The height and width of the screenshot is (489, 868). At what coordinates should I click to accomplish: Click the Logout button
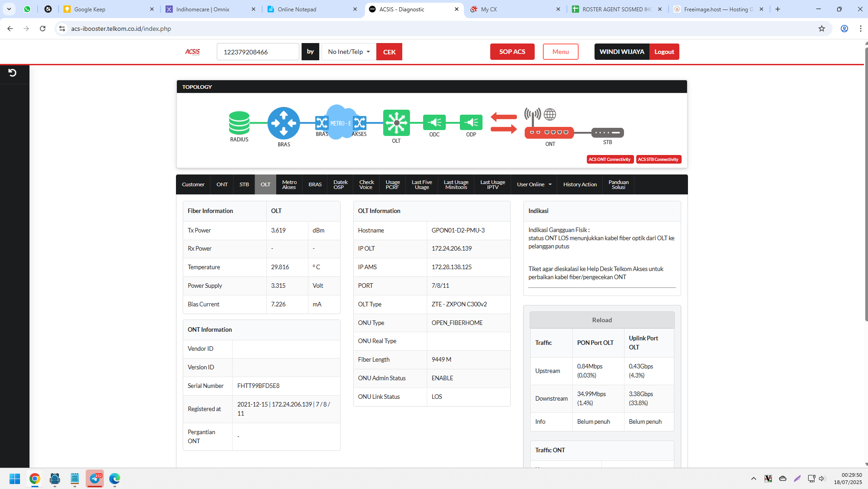pyautogui.click(x=664, y=52)
